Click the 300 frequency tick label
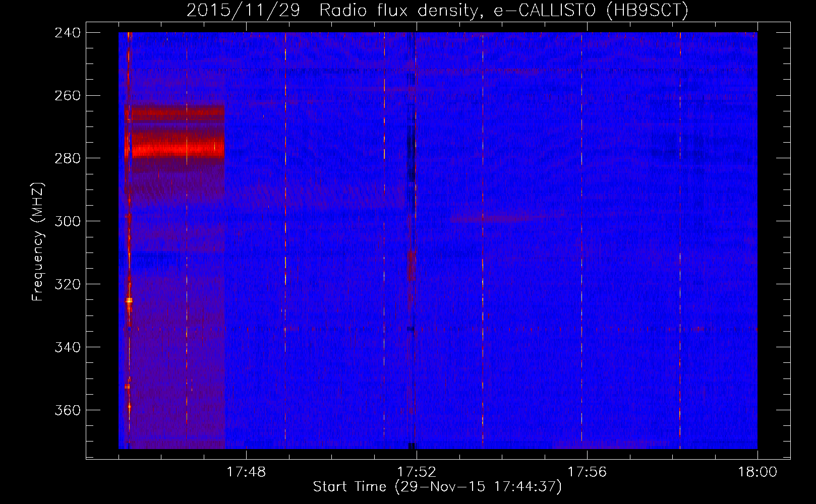The width and height of the screenshot is (816, 504). (x=68, y=221)
